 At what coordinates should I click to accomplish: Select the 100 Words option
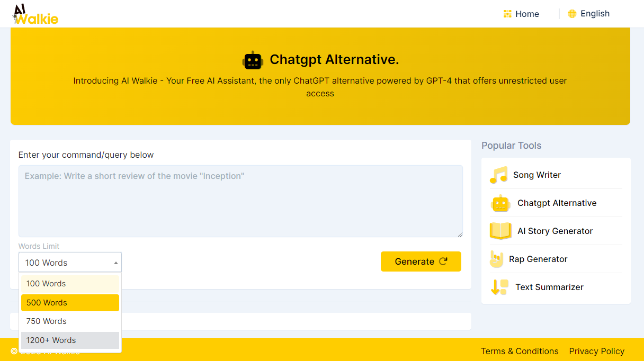[x=70, y=284]
